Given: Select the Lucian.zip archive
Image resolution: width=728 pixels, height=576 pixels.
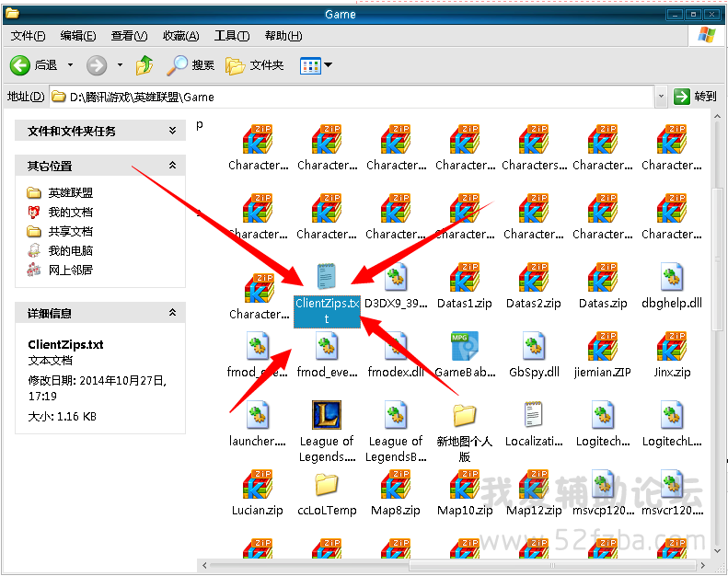Looking at the screenshot, I should tap(257, 493).
